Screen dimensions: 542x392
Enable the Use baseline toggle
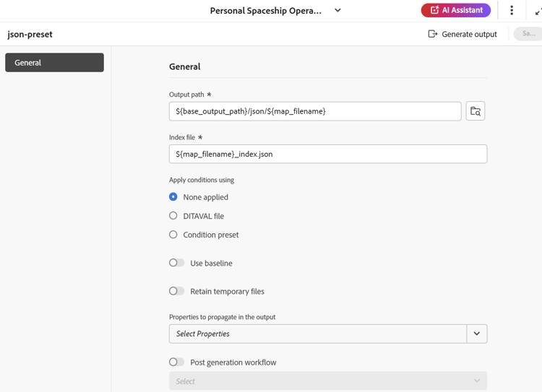[x=177, y=263]
